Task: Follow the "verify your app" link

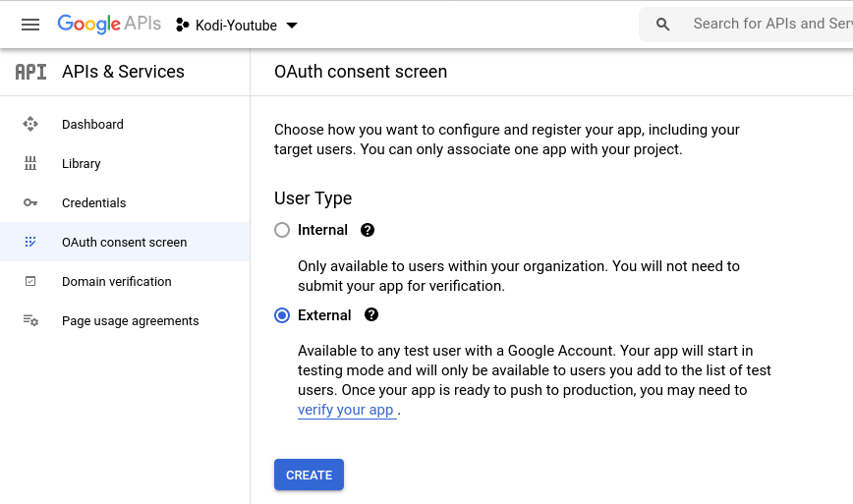Action: [346, 411]
